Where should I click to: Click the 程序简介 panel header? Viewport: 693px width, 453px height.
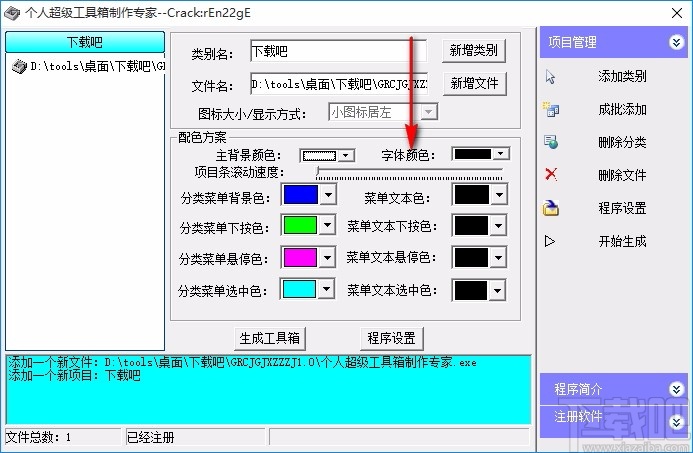pos(613,389)
